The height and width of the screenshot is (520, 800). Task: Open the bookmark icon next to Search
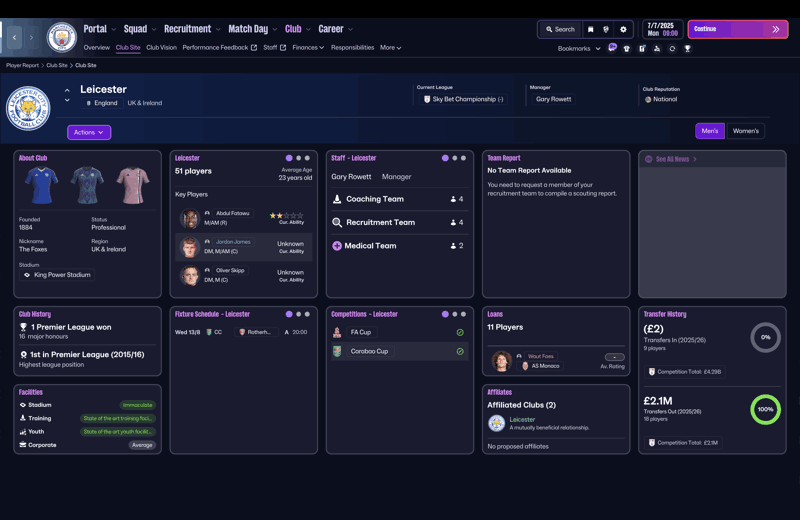(x=590, y=30)
